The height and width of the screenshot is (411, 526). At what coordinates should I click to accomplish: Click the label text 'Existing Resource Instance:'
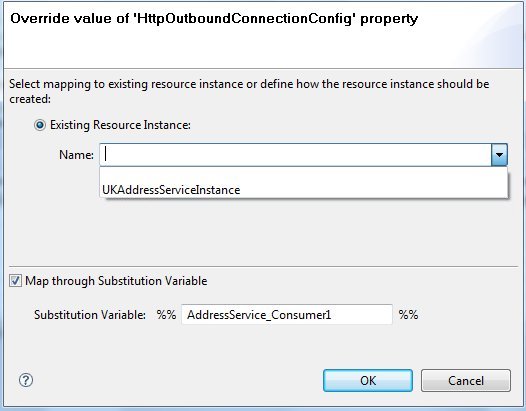pyautogui.click(x=120, y=125)
